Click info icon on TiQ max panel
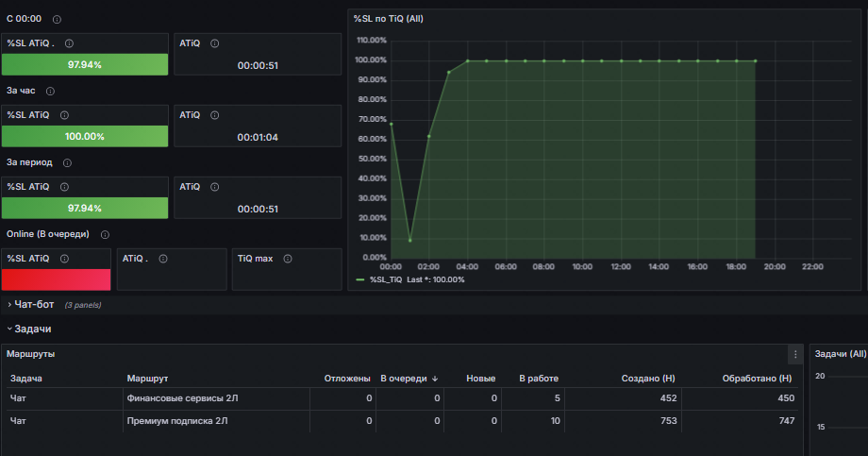868x456 pixels. pos(288,259)
